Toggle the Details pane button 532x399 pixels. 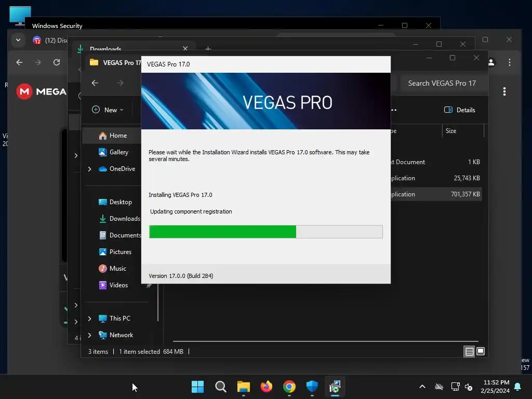[460, 110]
